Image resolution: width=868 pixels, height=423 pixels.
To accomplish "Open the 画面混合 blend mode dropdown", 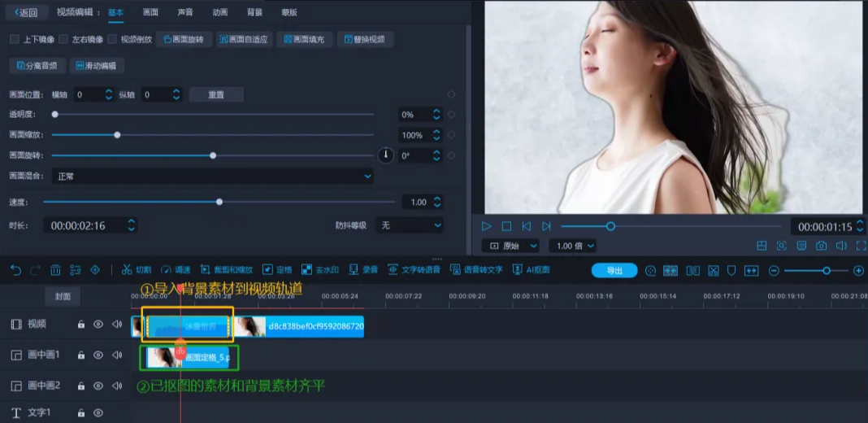I will 213,177.
